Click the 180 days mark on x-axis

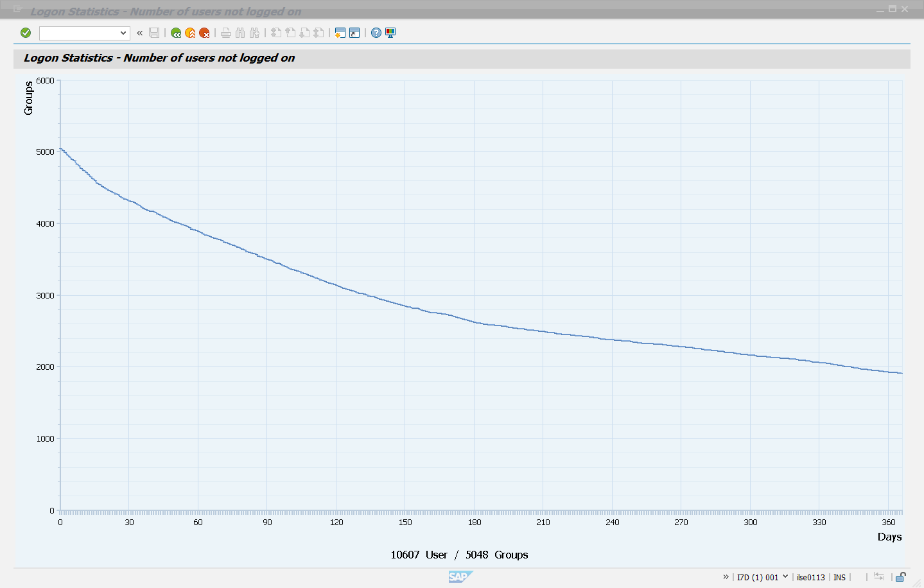[x=474, y=522]
